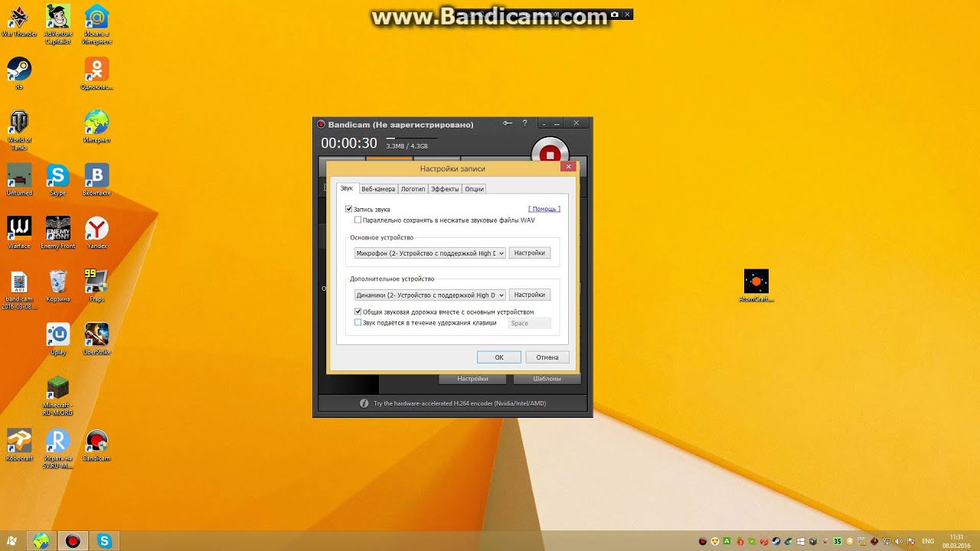Image resolution: width=980 pixels, height=551 pixels.
Task: Open the AtomCraft desktop icon
Action: (x=756, y=285)
